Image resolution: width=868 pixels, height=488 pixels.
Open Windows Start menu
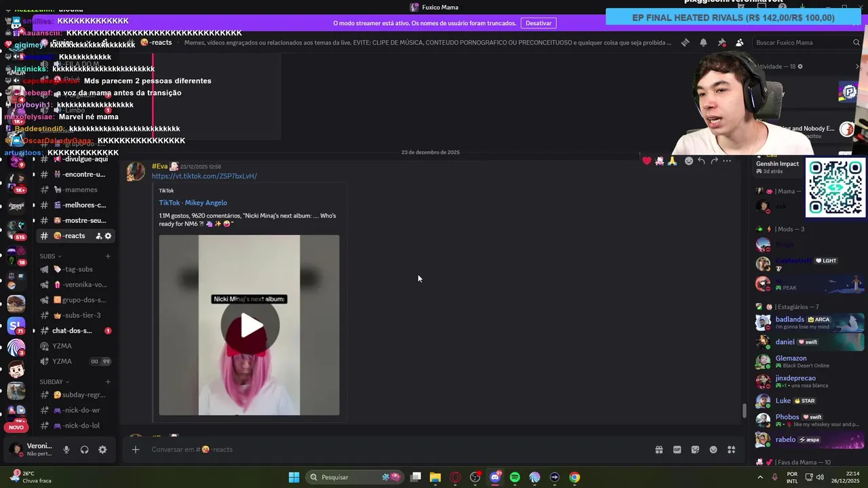point(294,477)
